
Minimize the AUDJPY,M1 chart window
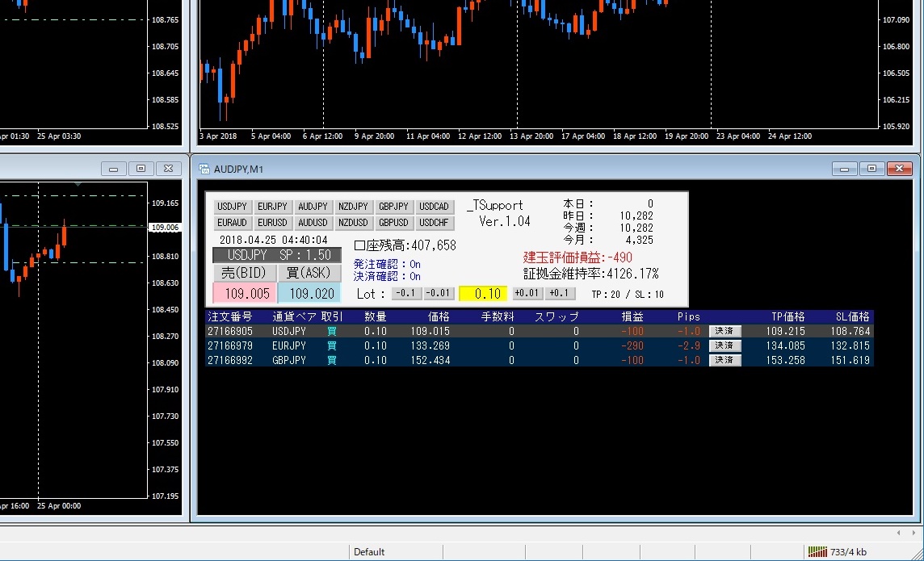(845, 169)
